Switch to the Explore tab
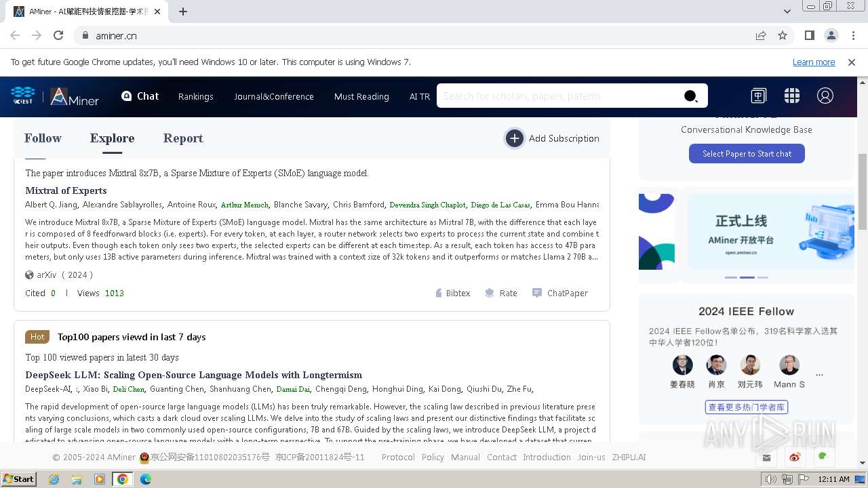Image resolution: width=868 pixels, height=488 pixels. 112,138
